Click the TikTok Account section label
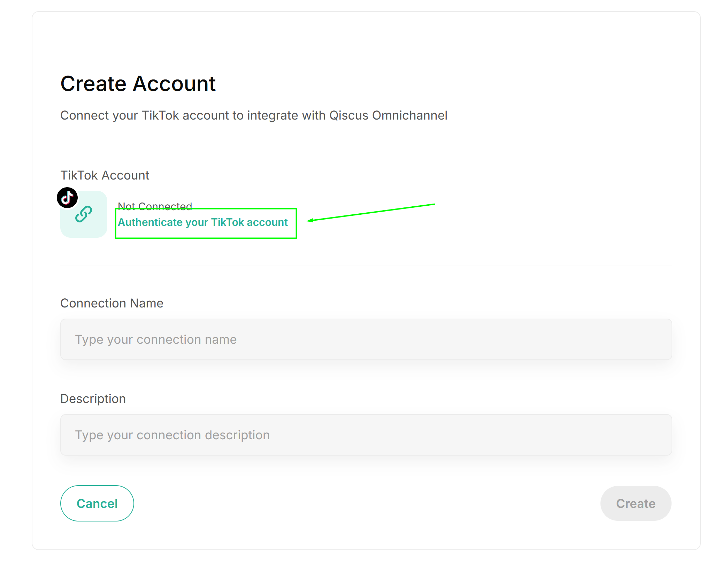Image resolution: width=728 pixels, height=579 pixels. [x=105, y=175]
